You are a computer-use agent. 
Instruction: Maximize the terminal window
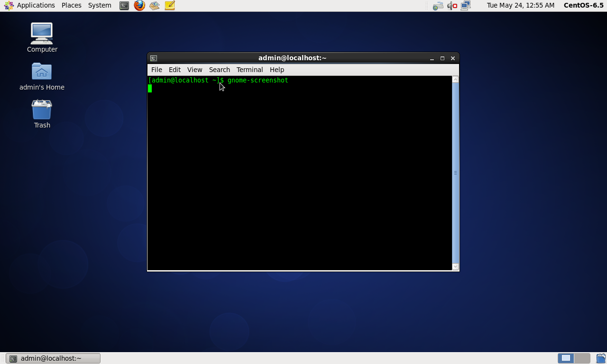click(442, 58)
